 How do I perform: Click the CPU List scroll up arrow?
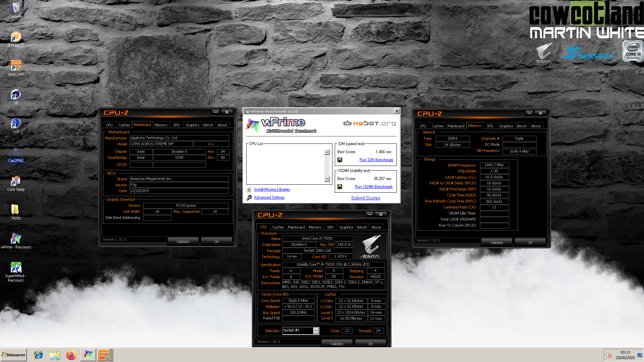pyautogui.click(x=327, y=152)
